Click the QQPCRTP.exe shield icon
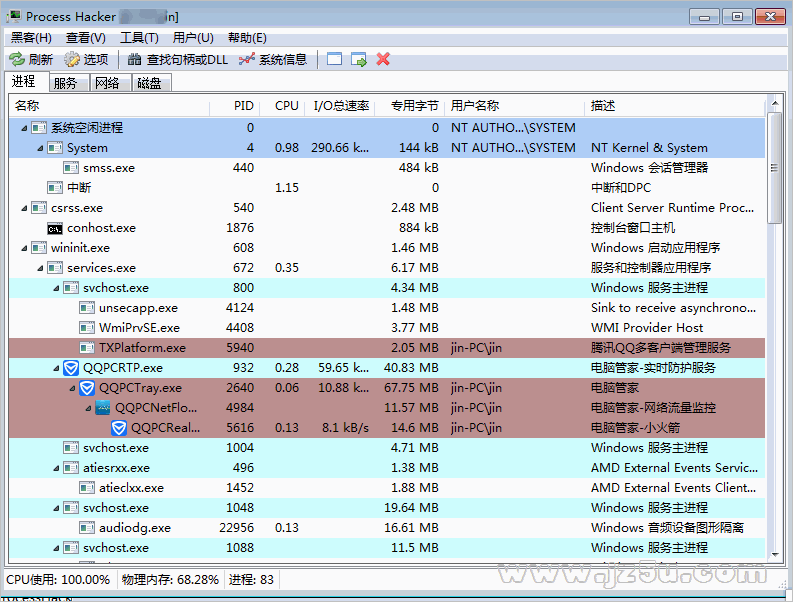Image resolution: width=793 pixels, height=602 pixels. (x=71, y=368)
